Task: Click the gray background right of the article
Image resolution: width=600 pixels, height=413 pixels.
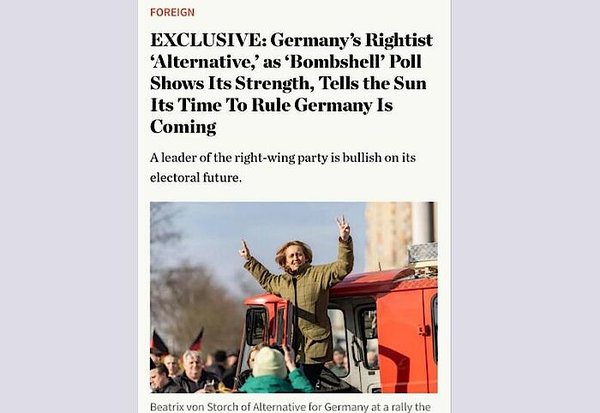Action: (526, 207)
